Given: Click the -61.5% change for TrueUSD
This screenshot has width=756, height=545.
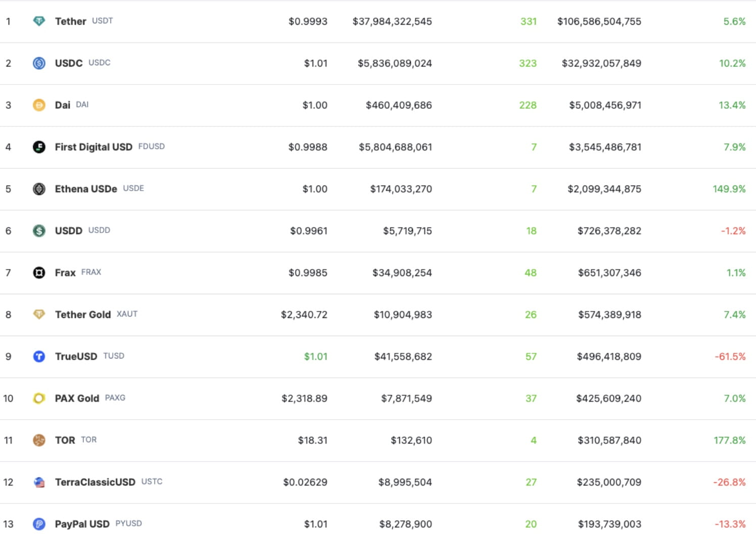Looking at the screenshot, I should (x=730, y=356).
